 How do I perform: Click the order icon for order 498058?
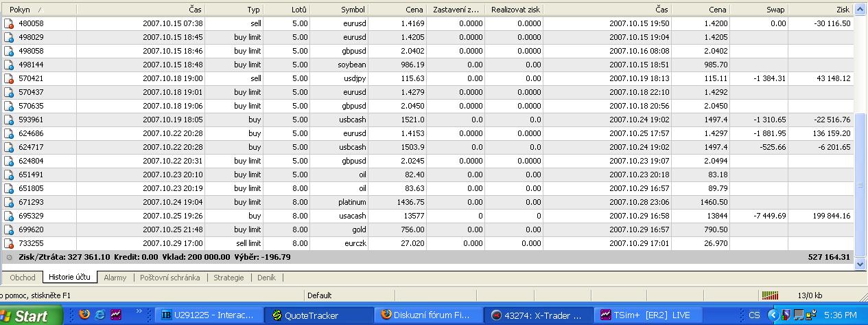point(9,51)
